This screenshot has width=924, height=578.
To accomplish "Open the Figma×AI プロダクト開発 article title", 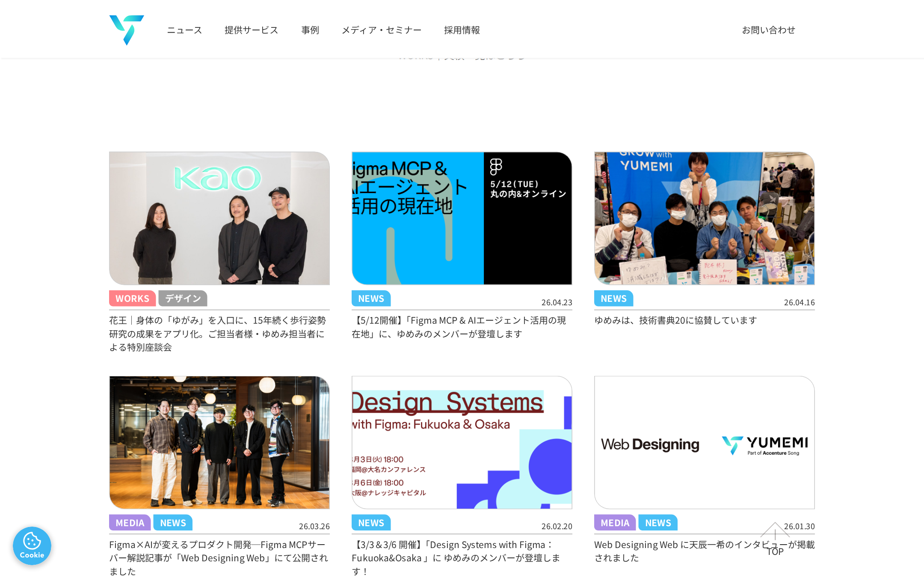I will pyautogui.click(x=219, y=558).
